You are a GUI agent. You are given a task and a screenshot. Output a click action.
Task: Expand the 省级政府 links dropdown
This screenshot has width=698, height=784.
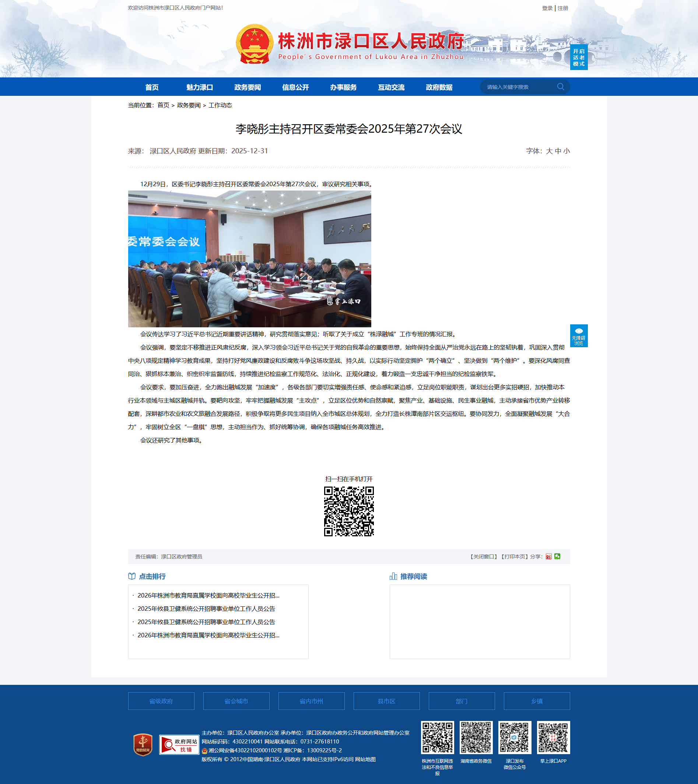[161, 701]
